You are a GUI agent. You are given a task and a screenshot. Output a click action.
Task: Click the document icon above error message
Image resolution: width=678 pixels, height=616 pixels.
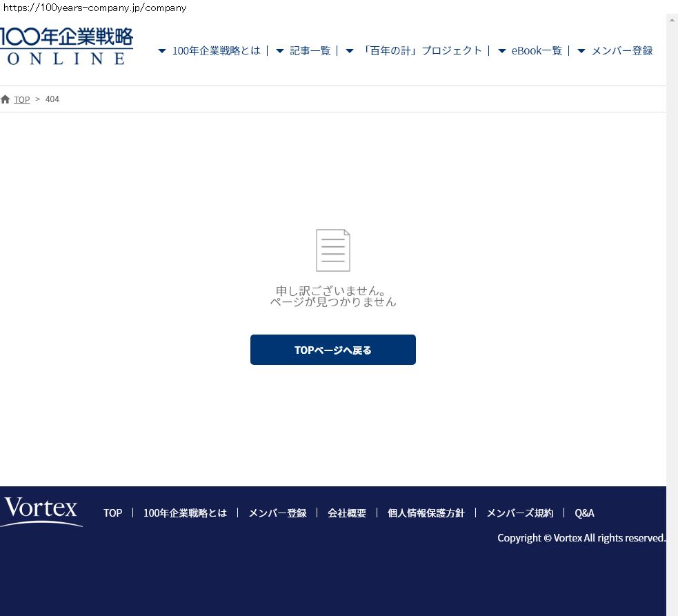[x=333, y=250]
